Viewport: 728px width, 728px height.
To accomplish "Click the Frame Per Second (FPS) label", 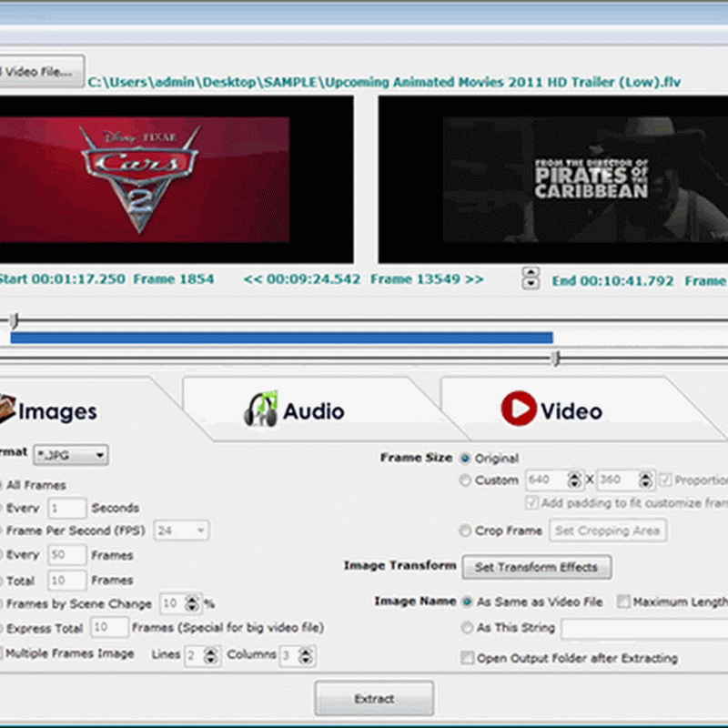I will pos(76,531).
